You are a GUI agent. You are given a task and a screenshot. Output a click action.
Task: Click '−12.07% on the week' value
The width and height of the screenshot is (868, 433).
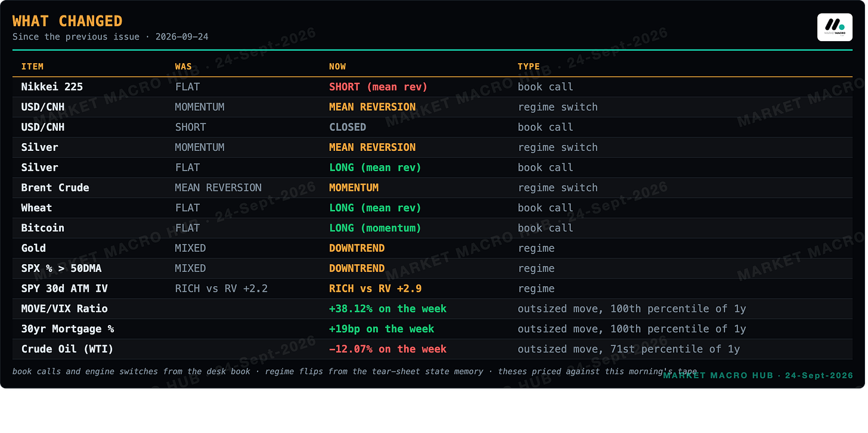[387, 350]
